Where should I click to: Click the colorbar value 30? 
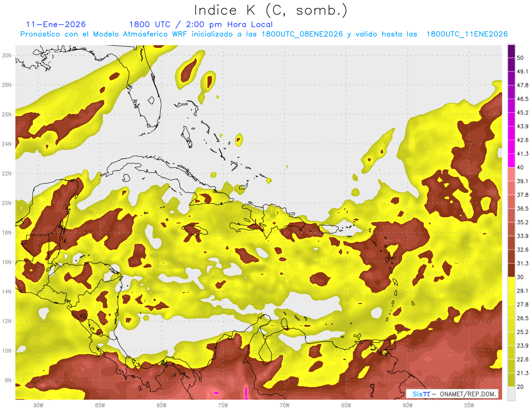520,277
